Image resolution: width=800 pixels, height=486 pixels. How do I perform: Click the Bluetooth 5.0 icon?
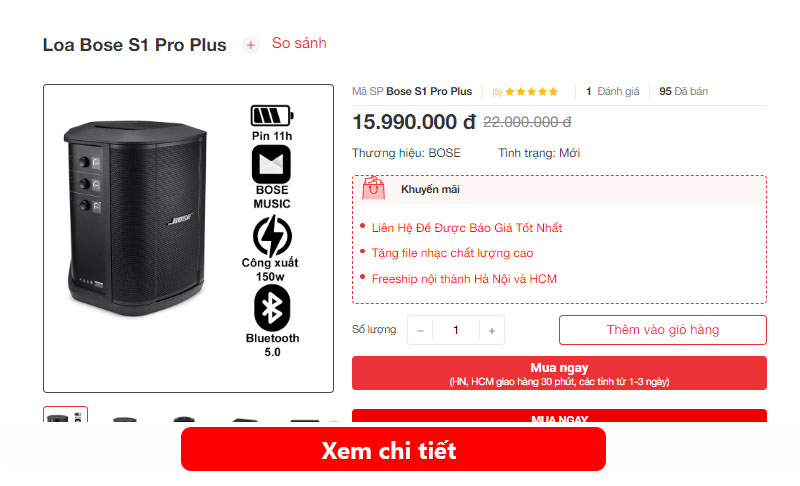click(x=272, y=308)
